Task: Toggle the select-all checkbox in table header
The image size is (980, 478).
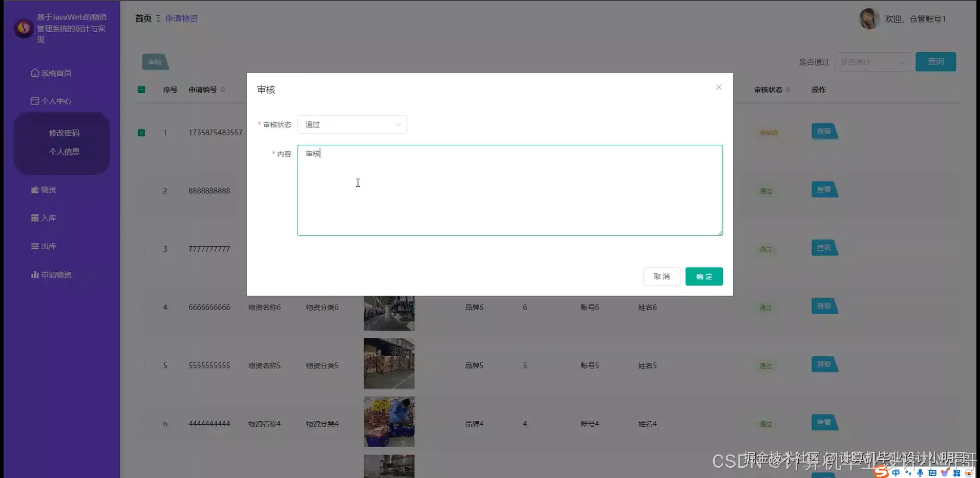Action: pyautogui.click(x=141, y=90)
